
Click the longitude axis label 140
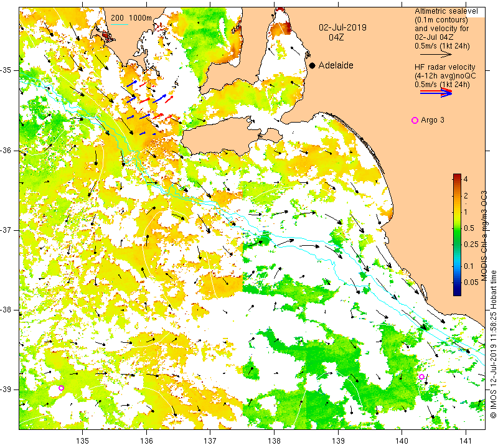[402, 441]
